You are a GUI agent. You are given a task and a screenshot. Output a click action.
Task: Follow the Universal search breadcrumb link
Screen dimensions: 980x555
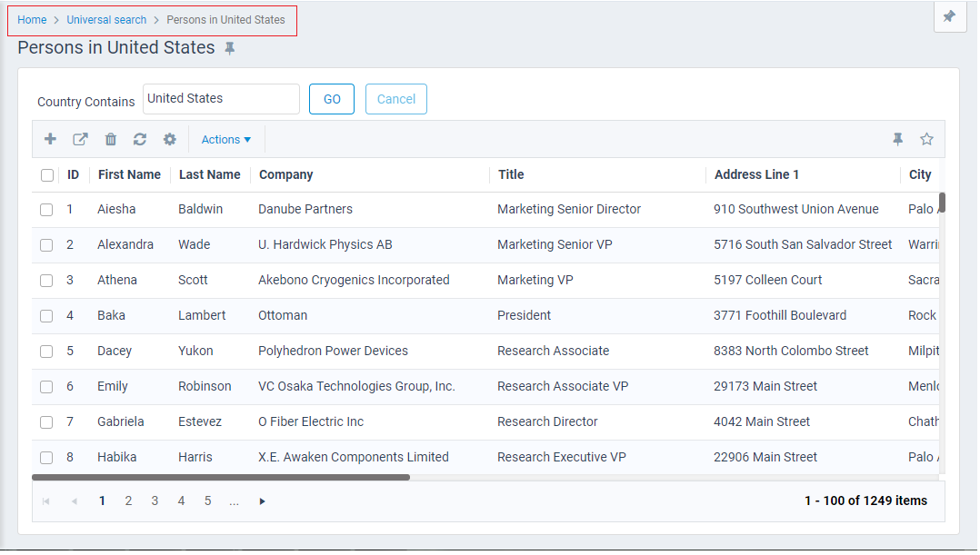(x=108, y=20)
